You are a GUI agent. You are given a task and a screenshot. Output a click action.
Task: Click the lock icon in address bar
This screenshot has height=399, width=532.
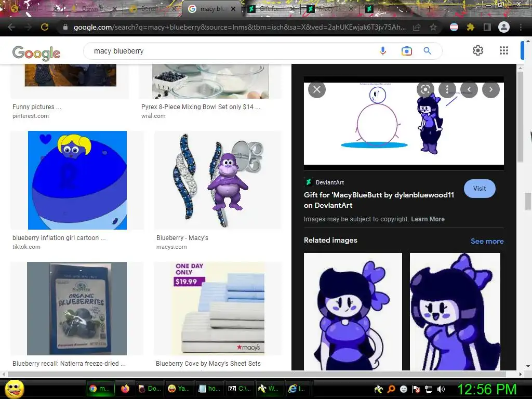[x=65, y=27]
